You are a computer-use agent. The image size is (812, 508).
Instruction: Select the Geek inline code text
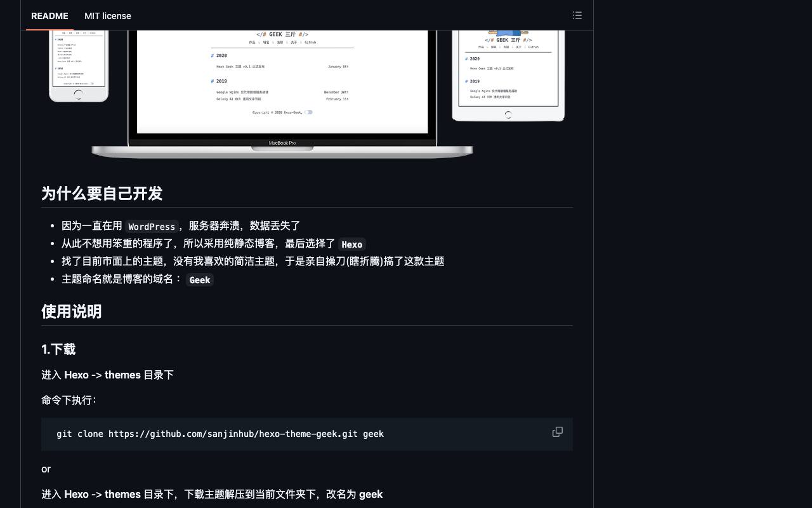click(x=200, y=280)
